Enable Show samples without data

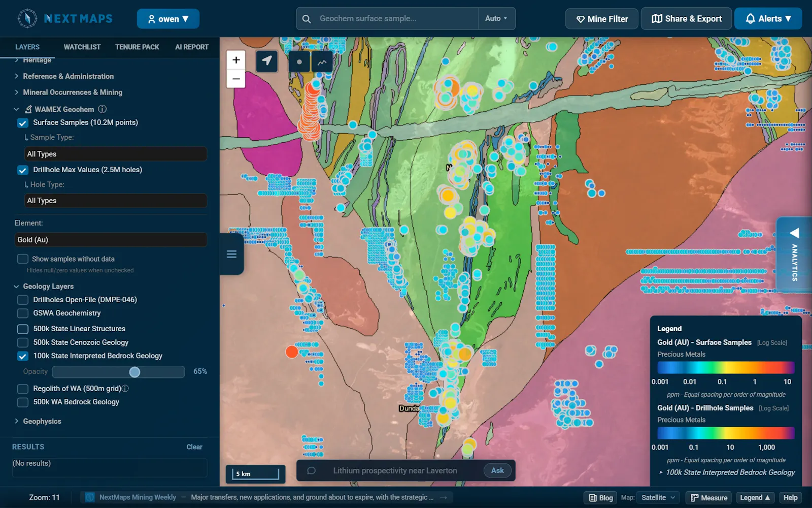coord(22,259)
